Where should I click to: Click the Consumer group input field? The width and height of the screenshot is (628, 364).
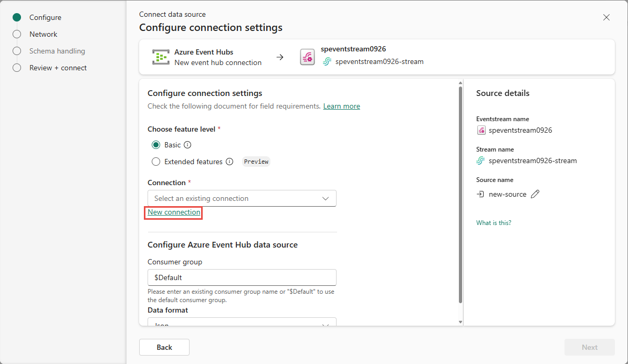pos(242,277)
